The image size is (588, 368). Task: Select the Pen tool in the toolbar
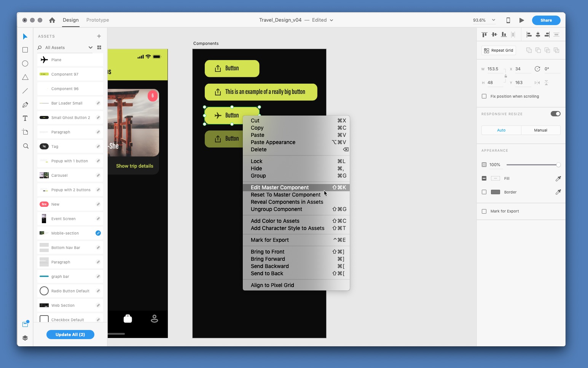(25, 105)
